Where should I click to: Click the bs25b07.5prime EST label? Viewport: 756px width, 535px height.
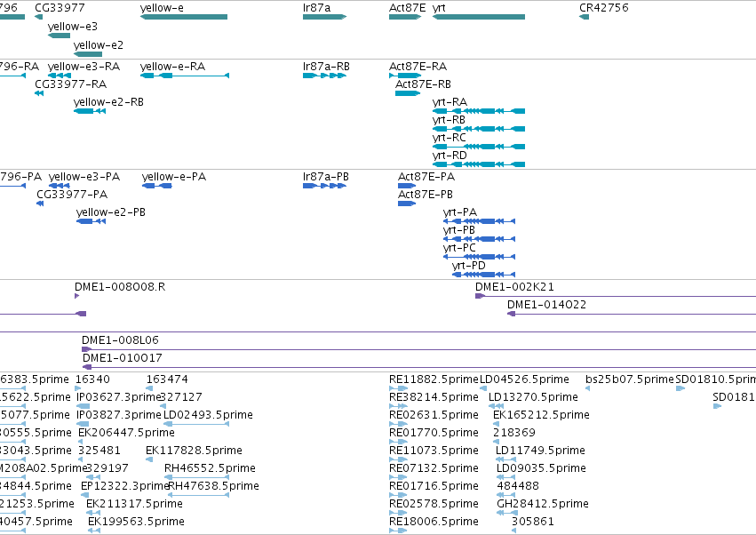coord(630,379)
